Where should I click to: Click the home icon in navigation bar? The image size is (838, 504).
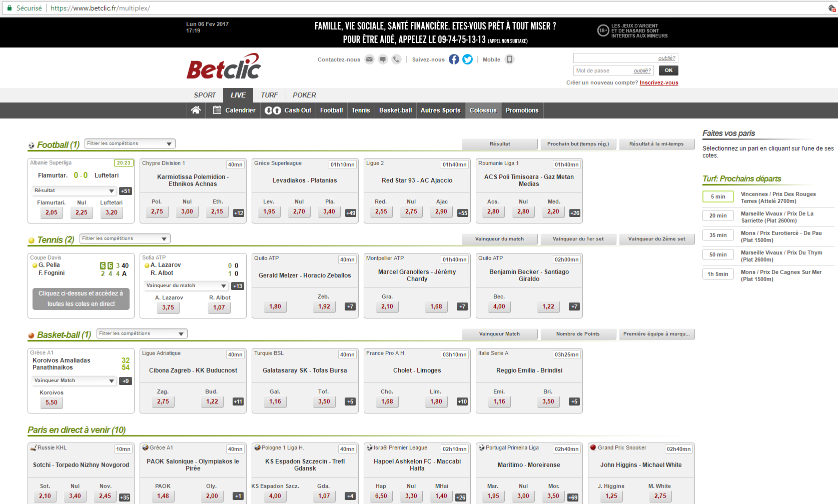point(196,110)
